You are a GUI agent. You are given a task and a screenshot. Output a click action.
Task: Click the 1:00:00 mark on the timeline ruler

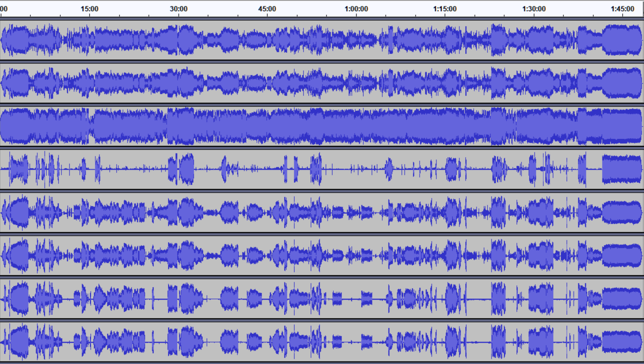(356, 9)
